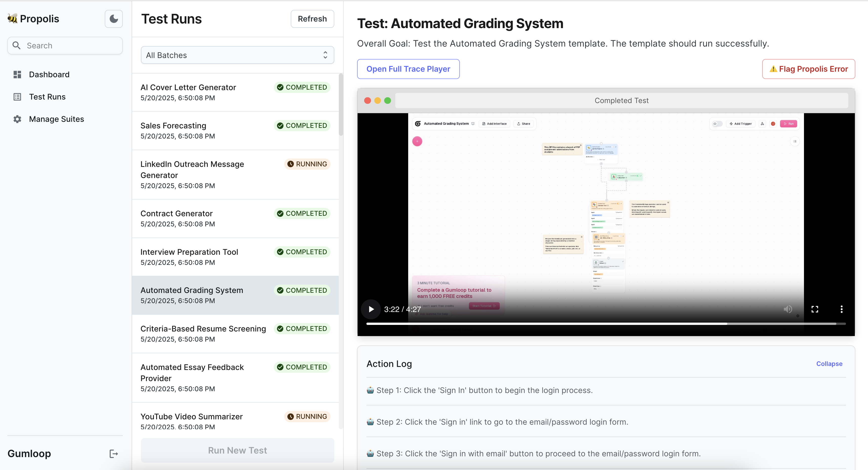Click the Refresh button
Screen dimensions: 868x470
[x=312, y=19]
